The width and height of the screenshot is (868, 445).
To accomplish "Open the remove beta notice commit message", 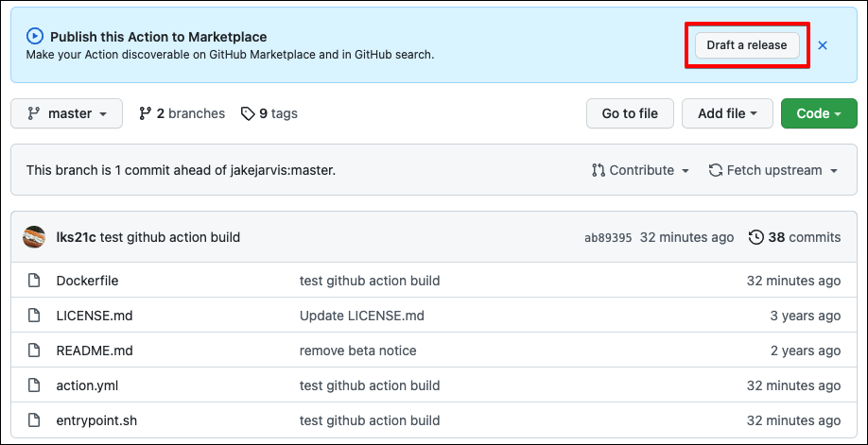I will pos(358,351).
